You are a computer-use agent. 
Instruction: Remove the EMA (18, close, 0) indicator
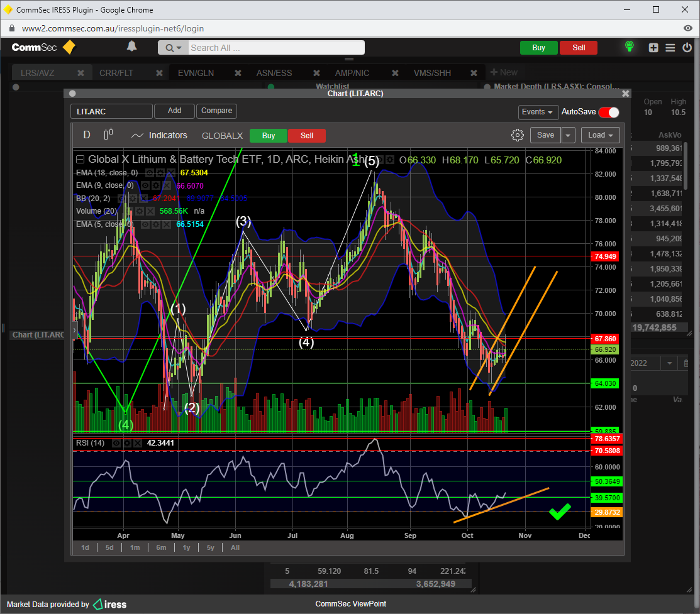click(171, 173)
